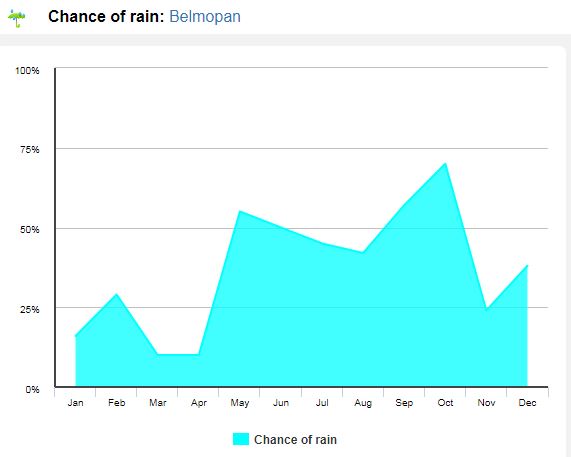Click the Jun month label
This screenshot has width=571, height=457.
tap(281, 403)
